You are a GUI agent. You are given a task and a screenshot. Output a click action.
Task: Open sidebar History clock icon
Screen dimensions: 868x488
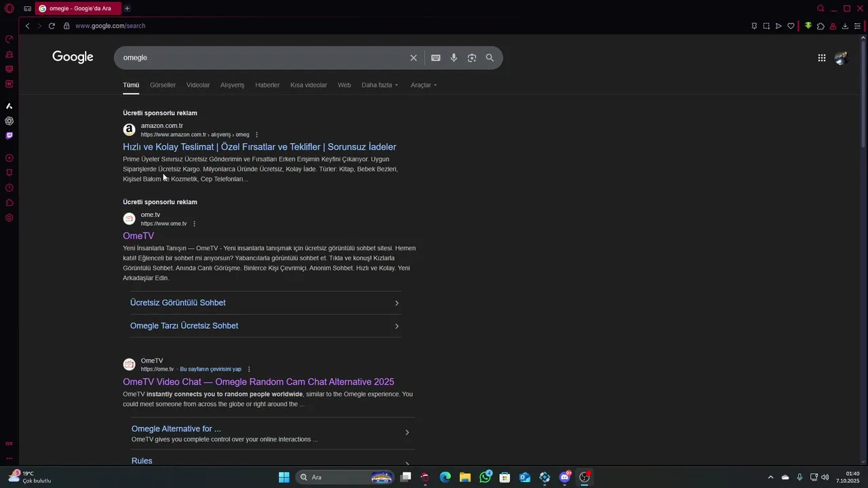click(9, 188)
